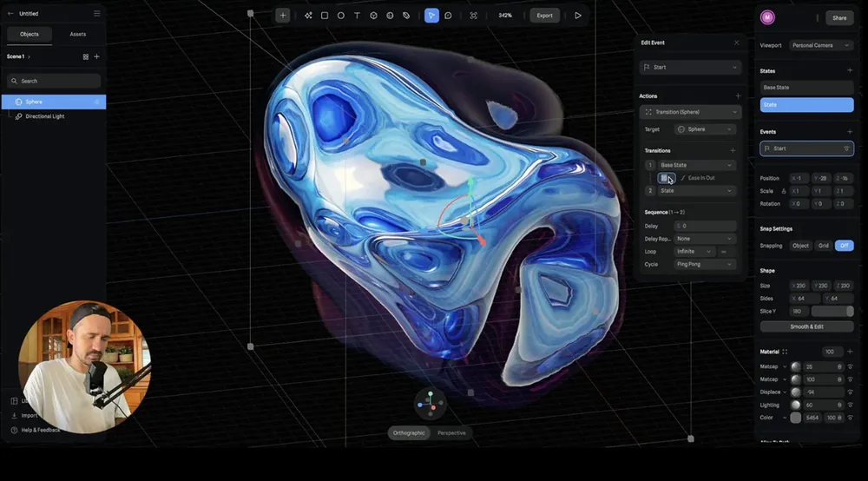868x481 pixels.
Task: Select the AI sparkle tool in toolbar
Action: [308, 16]
